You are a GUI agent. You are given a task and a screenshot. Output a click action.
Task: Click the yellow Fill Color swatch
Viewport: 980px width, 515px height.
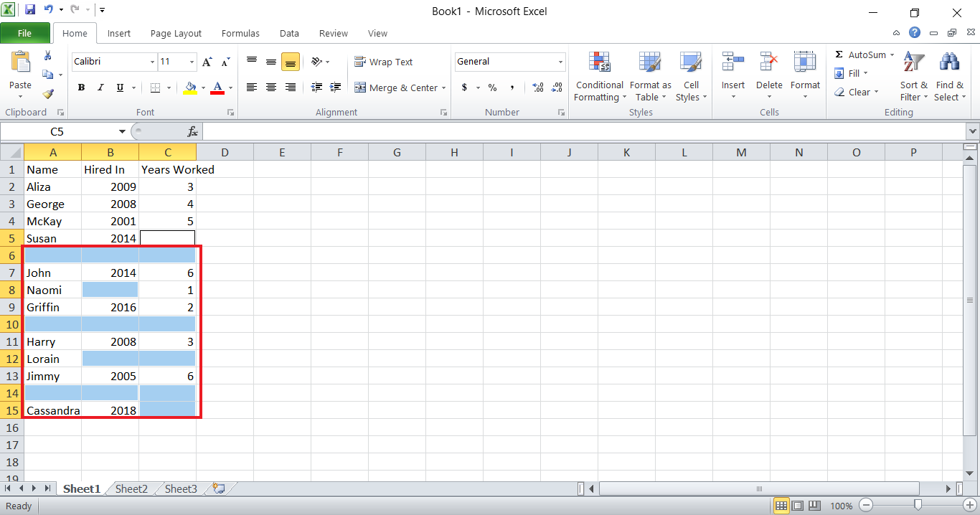190,88
